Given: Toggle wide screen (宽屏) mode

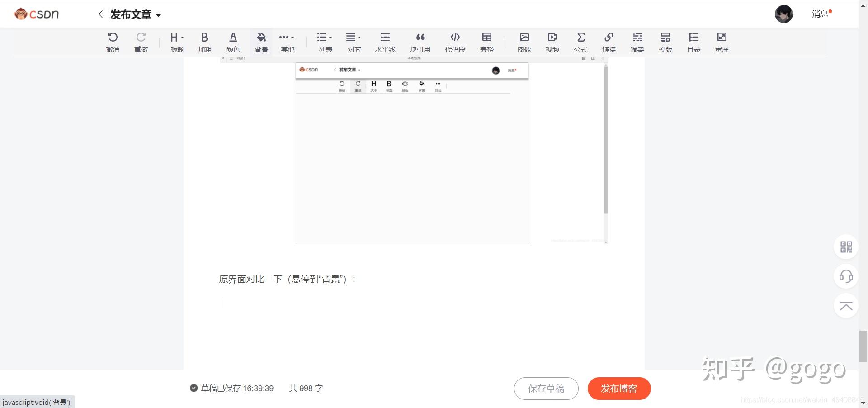Looking at the screenshot, I should click(x=722, y=43).
